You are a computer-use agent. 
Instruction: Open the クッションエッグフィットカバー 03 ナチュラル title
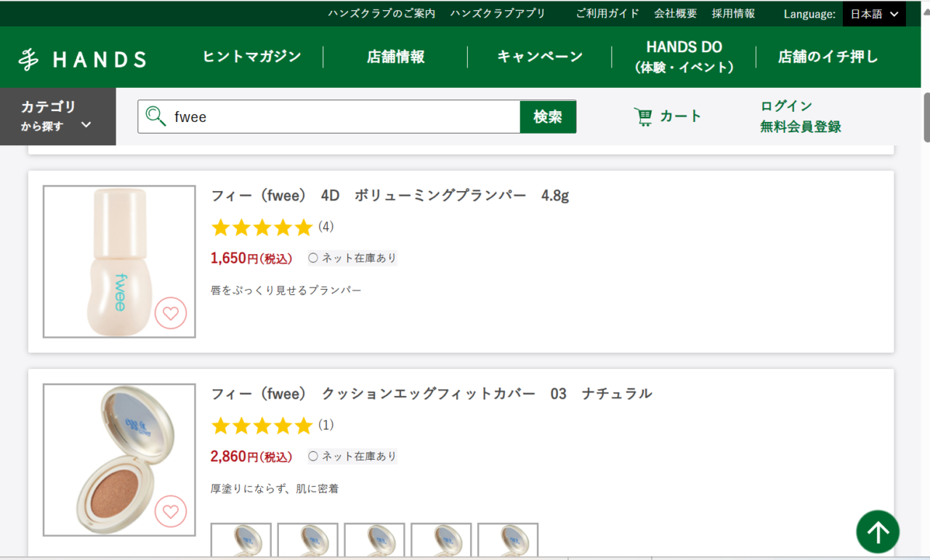click(x=431, y=394)
